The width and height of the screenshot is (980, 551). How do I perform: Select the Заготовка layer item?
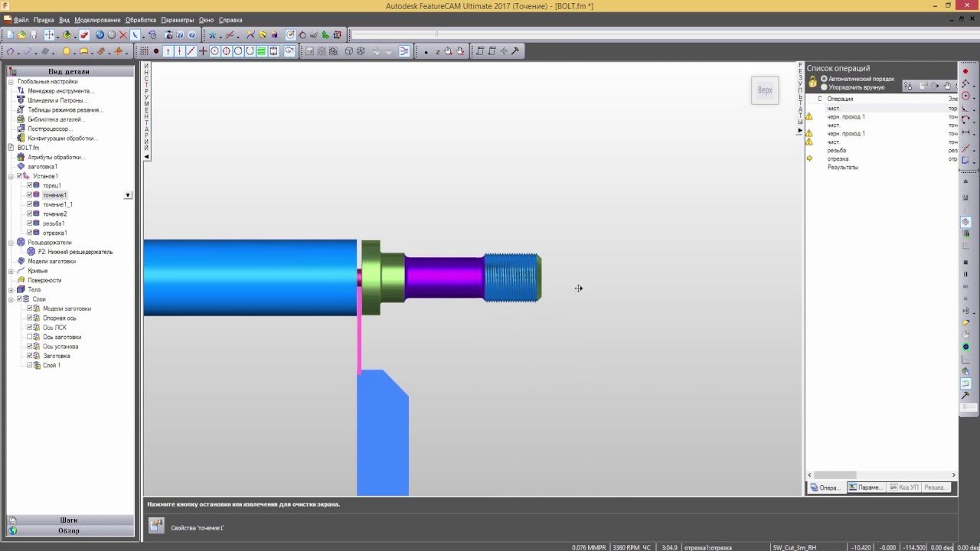point(57,356)
